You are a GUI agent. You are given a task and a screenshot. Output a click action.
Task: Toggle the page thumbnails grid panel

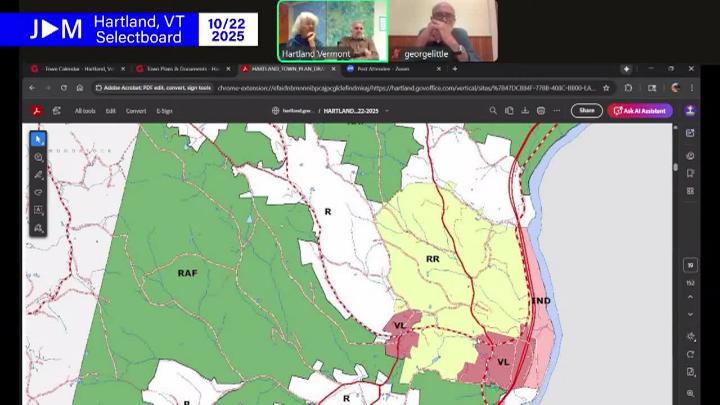pyautogui.click(x=690, y=190)
